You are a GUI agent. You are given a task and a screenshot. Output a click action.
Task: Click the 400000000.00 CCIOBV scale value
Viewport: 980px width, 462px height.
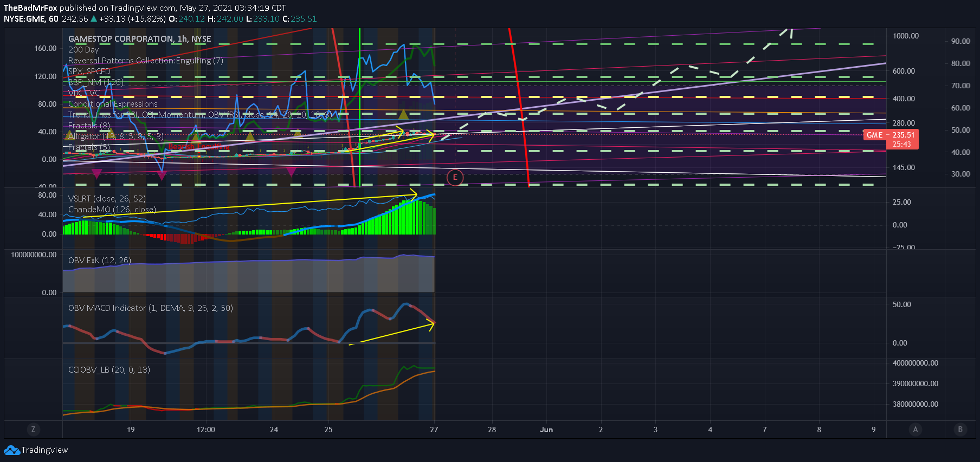[915, 363]
